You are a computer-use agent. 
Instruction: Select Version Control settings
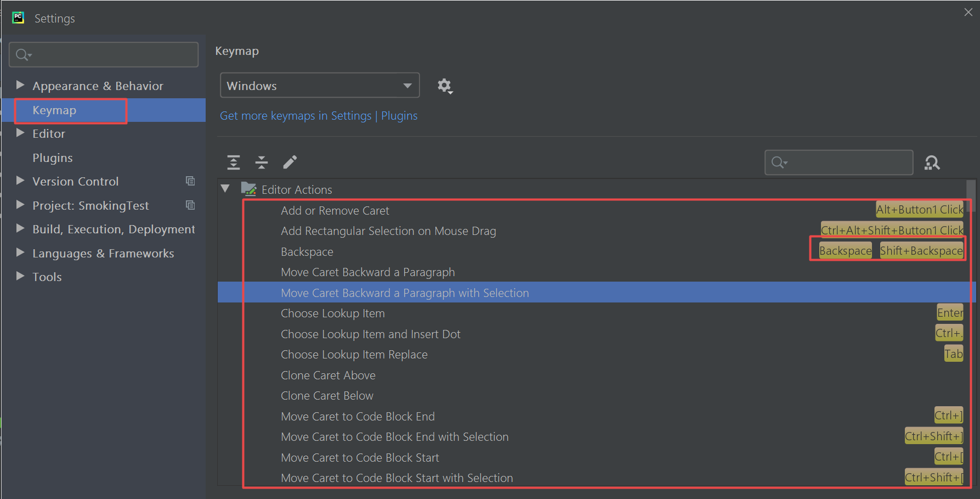(x=75, y=182)
